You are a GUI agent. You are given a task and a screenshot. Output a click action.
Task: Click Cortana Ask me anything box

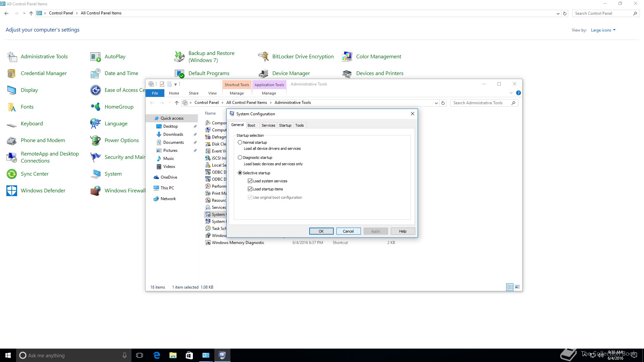(x=73, y=355)
